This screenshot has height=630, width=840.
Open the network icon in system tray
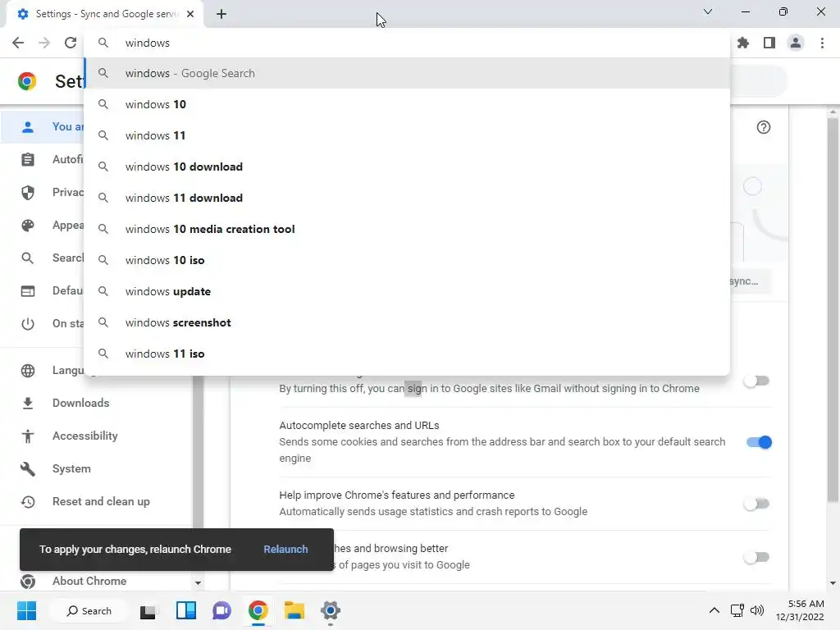click(x=737, y=610)
